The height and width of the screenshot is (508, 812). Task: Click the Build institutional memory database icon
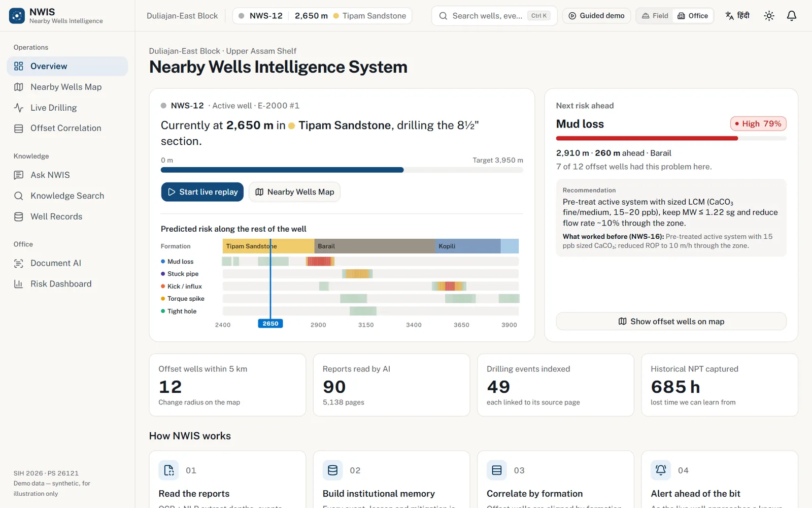(x=333, y=470)
